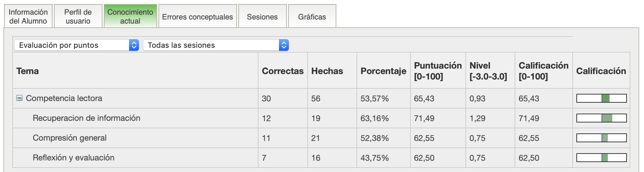Click the Competencia lectora topic name

[64, 98]
